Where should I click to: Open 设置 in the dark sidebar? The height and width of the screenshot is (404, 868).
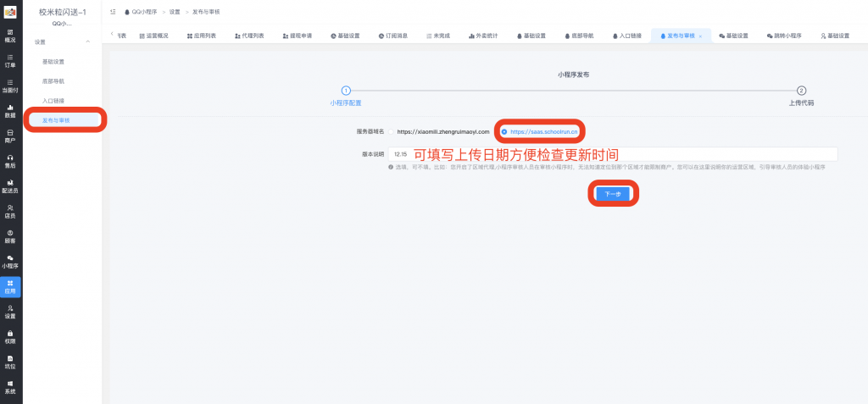tap(10, 313)
